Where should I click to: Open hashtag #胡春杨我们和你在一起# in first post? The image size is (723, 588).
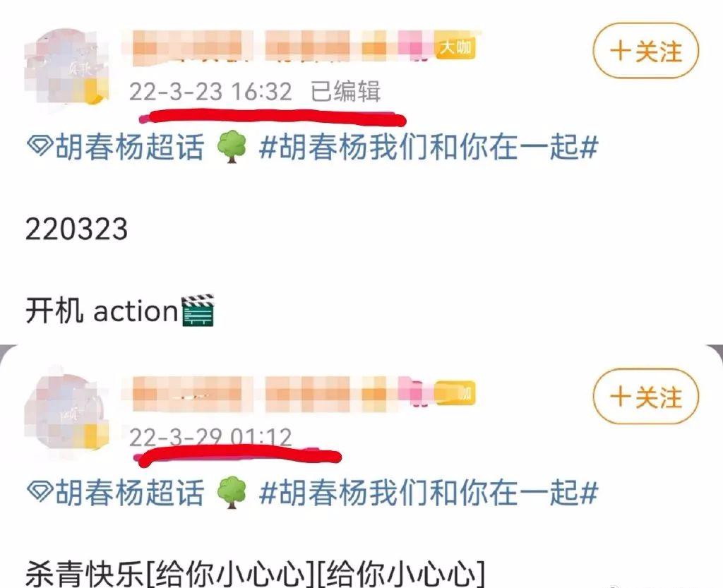point(429,147)
